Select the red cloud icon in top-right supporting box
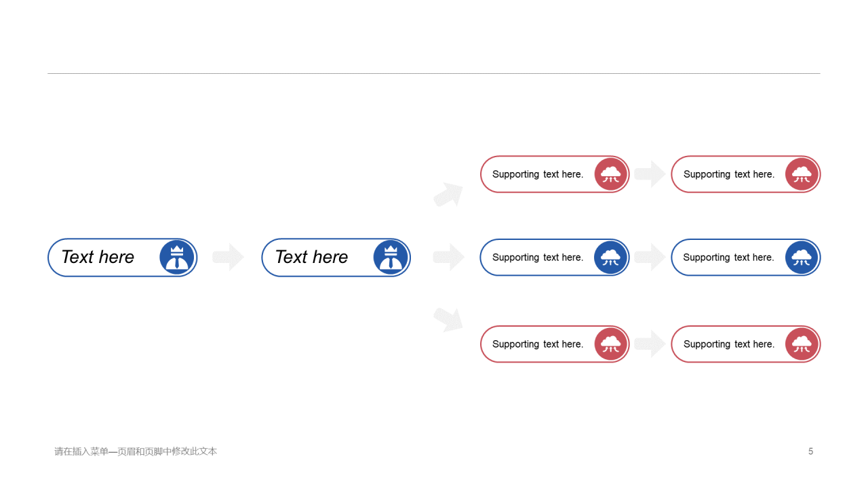This screenshot has height=488, width=868. 802,174
